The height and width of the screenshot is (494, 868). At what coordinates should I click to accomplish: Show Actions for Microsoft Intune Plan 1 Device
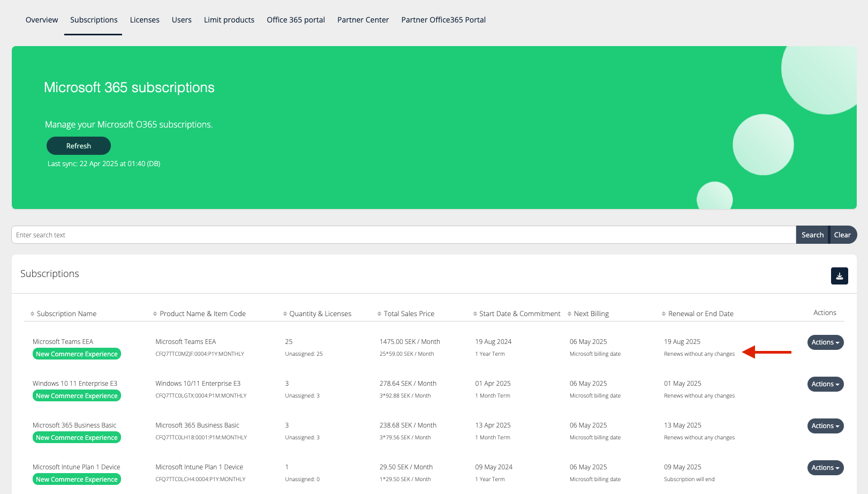tap(825, 468)
